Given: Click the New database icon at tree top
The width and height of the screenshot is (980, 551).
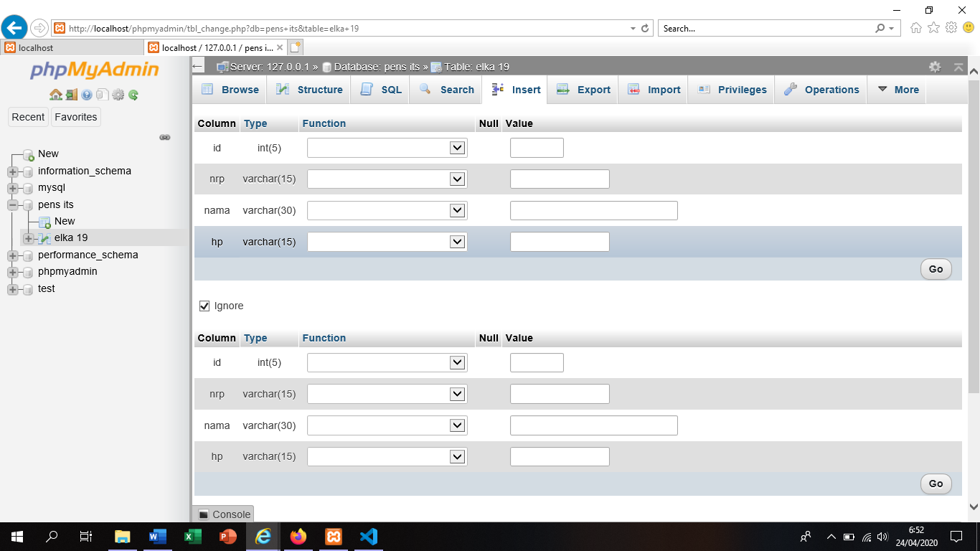Looking at the screenshot, I should click(29, 154).
